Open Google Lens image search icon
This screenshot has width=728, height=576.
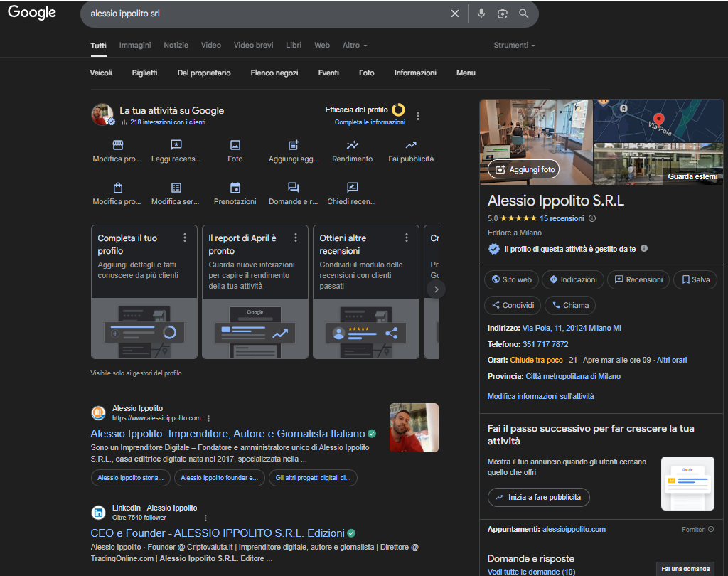503,14
